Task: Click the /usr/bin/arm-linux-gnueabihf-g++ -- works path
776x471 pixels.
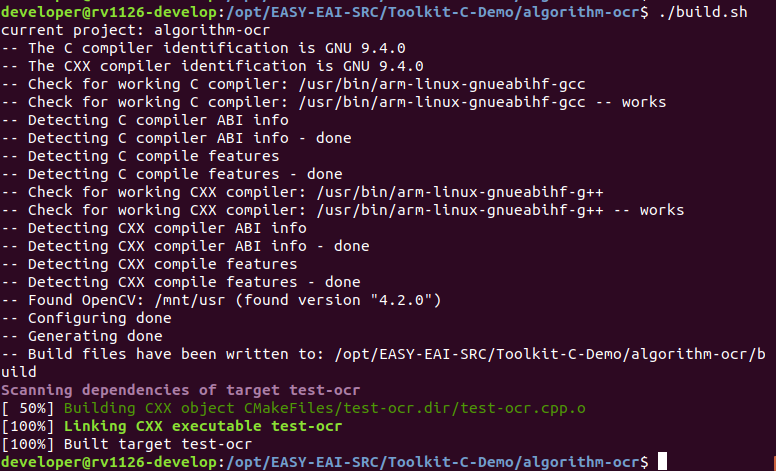Action: (x=500, y=210)
